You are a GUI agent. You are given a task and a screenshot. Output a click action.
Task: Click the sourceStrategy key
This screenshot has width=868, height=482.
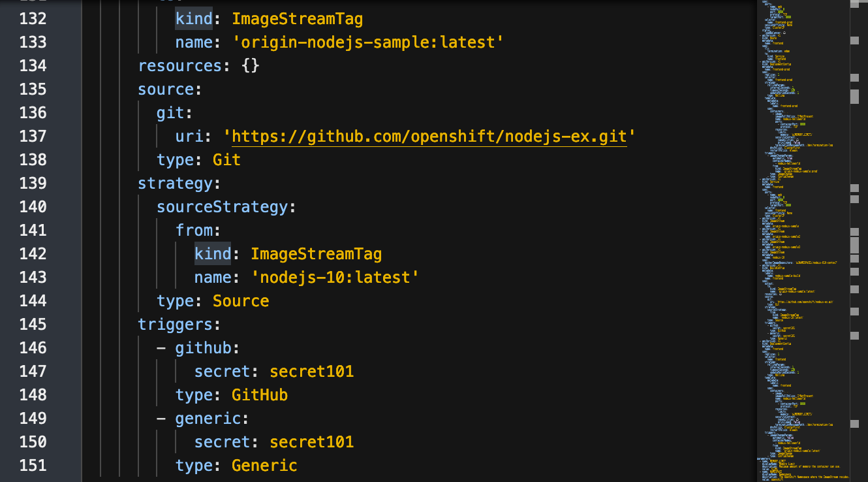click(222, 207)
